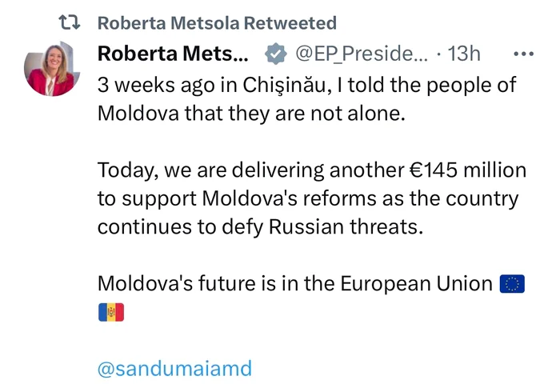
Task: Click the Moldova flag emoji
Action: 111,312
